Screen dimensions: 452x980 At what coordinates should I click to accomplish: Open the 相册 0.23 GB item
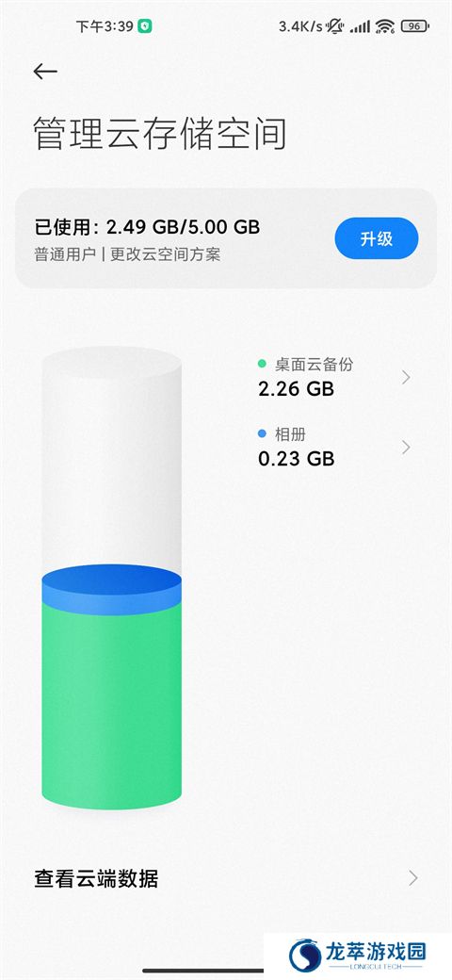point(334,447)
